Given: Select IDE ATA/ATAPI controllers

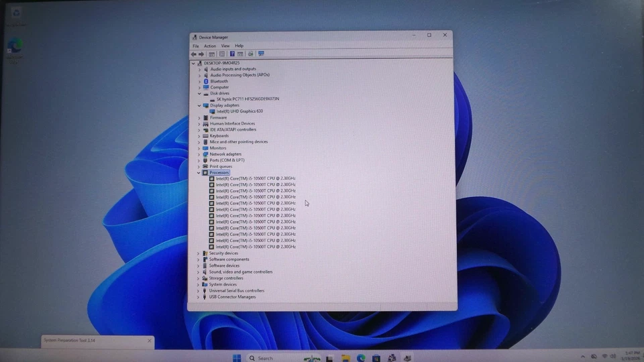Looking at the screenshot, I should [x=233, y=129].
